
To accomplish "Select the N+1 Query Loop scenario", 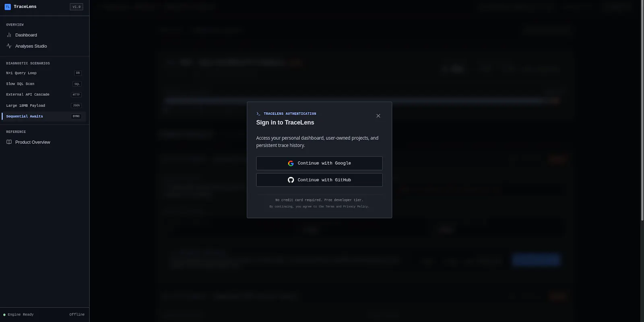I will 44,73.
